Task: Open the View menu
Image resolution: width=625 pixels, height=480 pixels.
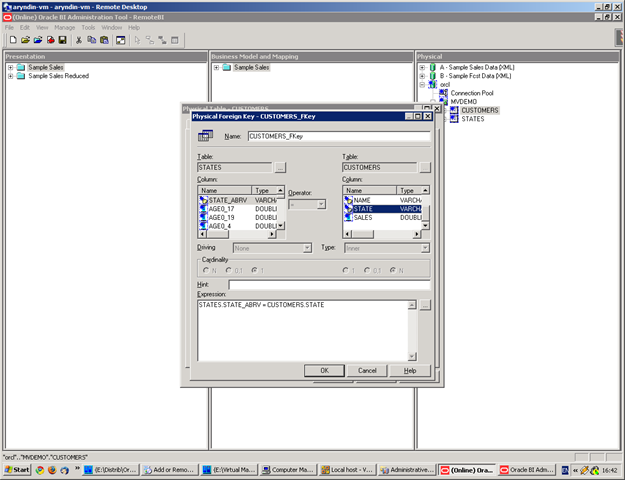Action: tap(42, 28)
